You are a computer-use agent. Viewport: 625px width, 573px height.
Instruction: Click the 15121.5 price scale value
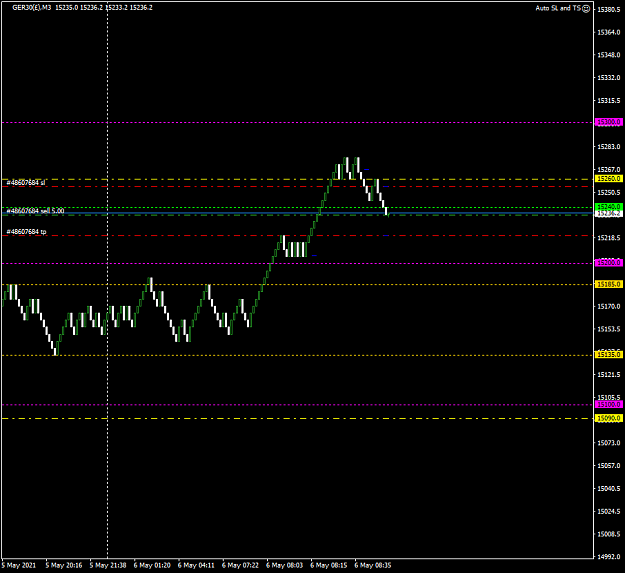pyautogui.click(x=609, y=375)
